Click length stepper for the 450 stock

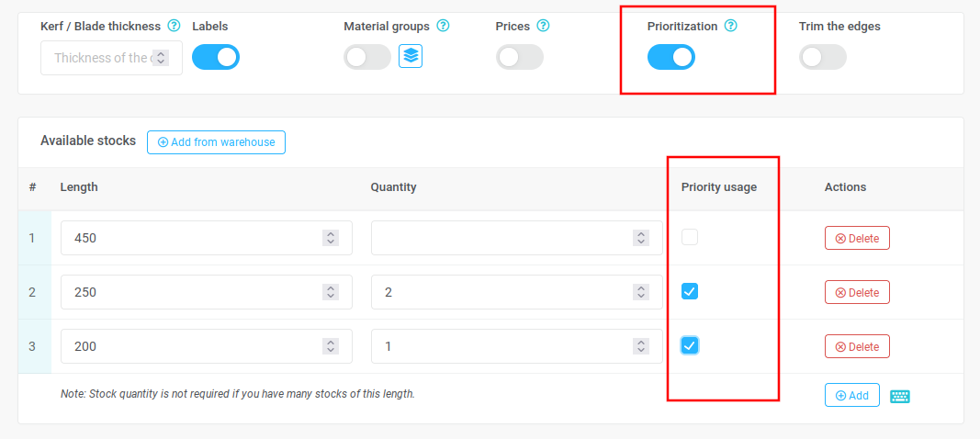click(331, 238)
